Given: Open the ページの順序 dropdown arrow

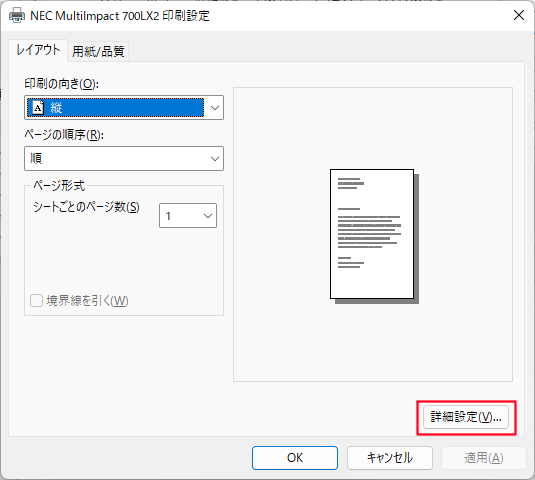Looking at the screenshot, I should click(x=215, y=159).
